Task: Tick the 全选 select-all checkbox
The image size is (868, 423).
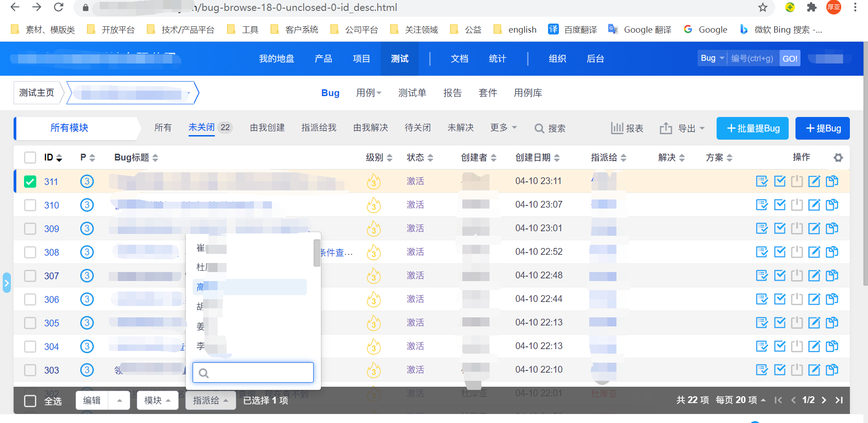Action: click(x=30, y=401)
